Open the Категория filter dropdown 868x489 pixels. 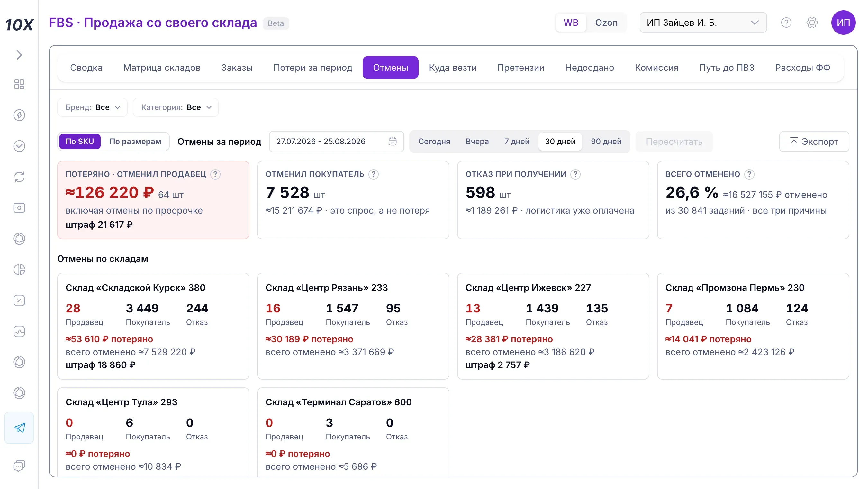coord(176,107)
